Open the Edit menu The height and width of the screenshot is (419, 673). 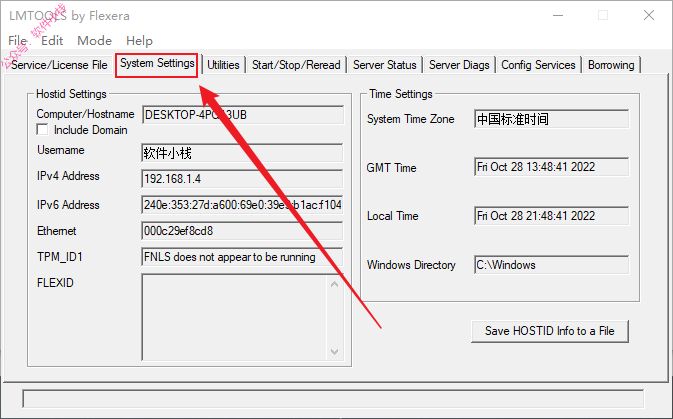pyautogui.click(x=52, y=41)
